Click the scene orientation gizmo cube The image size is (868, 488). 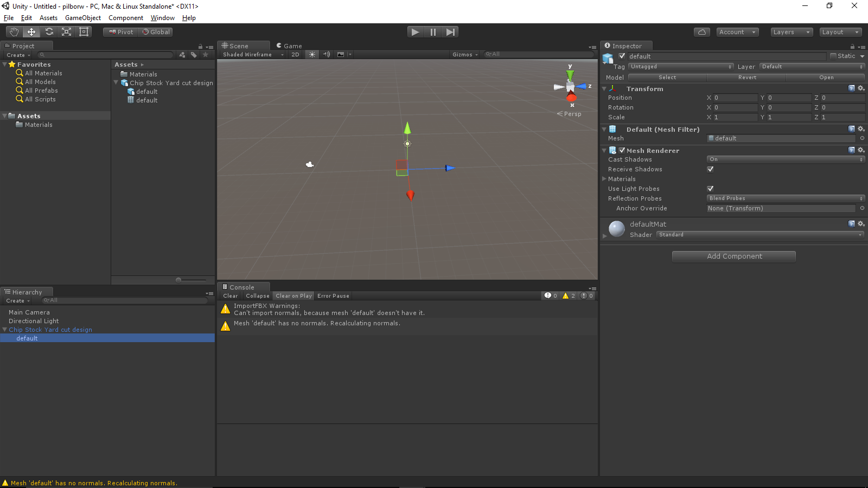pos(570,87)
